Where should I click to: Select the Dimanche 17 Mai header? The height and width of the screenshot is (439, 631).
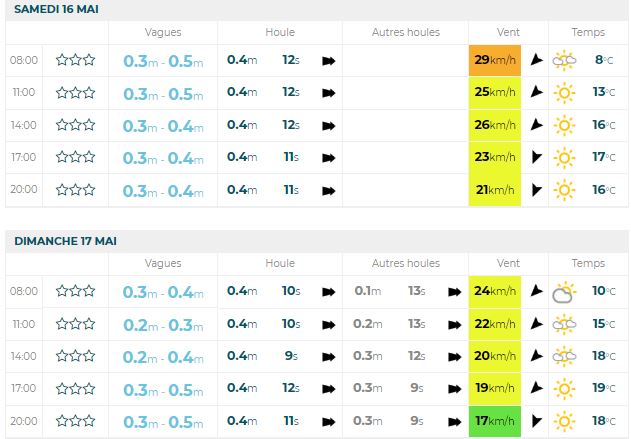(66, 241)
